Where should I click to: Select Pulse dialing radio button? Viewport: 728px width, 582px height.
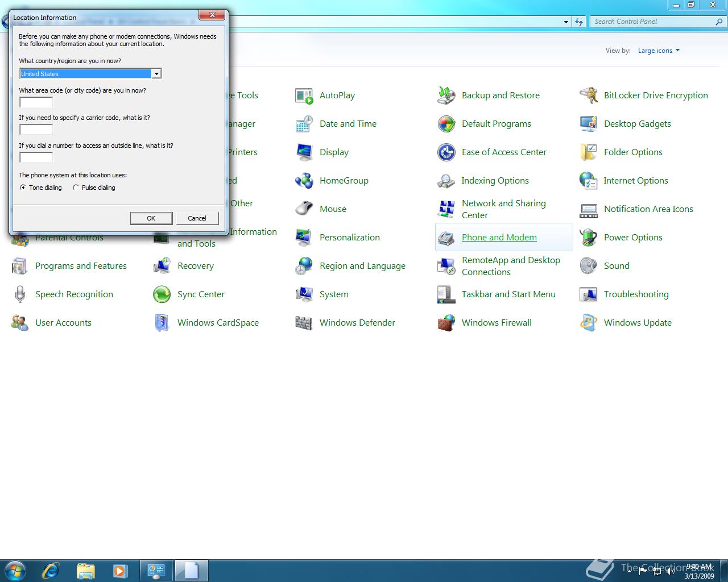pyautogui.click(x=76, y=188)
